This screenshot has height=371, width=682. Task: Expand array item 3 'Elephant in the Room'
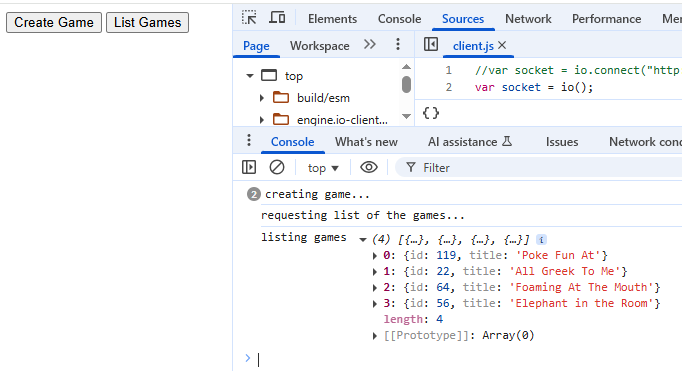374,304
